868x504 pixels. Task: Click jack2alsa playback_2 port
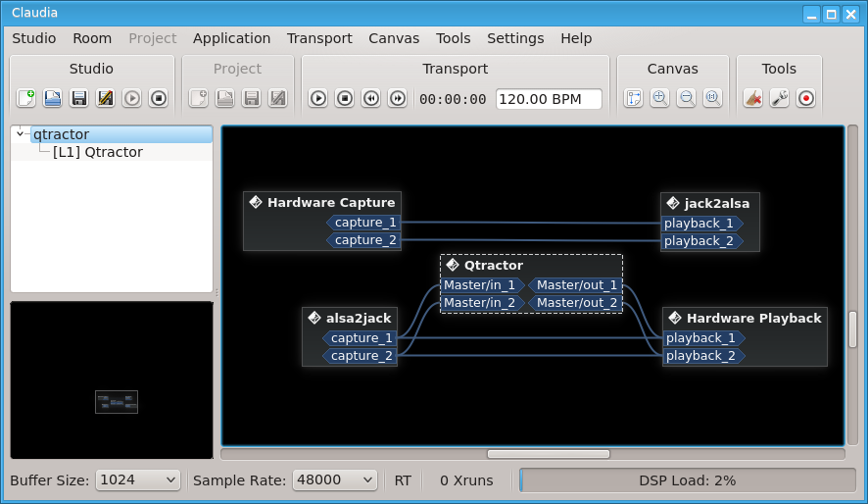(x=701, y=241)
